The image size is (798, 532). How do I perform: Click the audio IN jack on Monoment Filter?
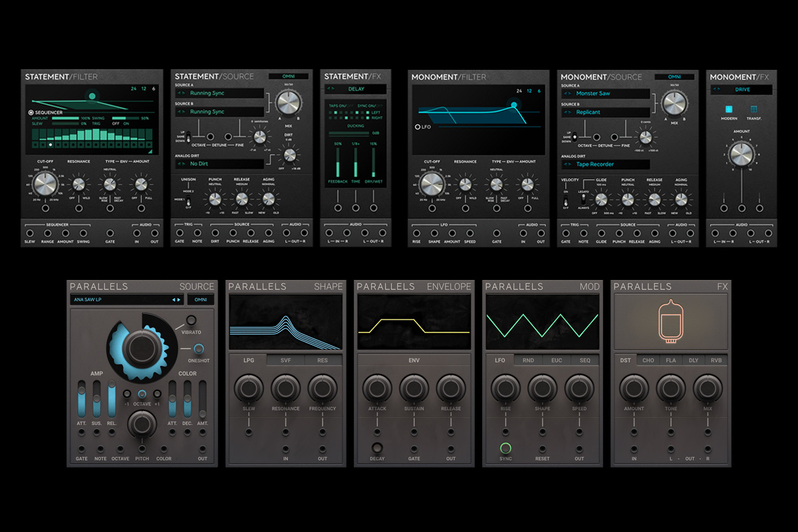point(523,233)
